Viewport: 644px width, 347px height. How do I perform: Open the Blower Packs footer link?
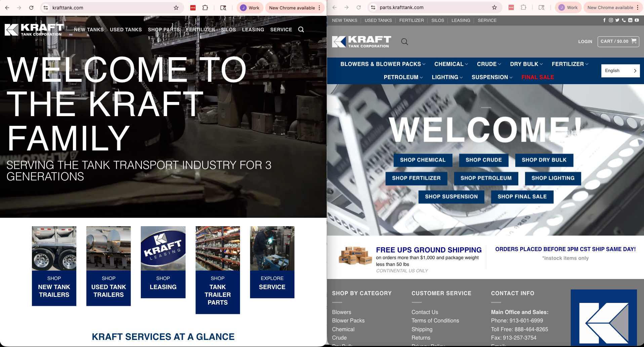pos(348,320)
